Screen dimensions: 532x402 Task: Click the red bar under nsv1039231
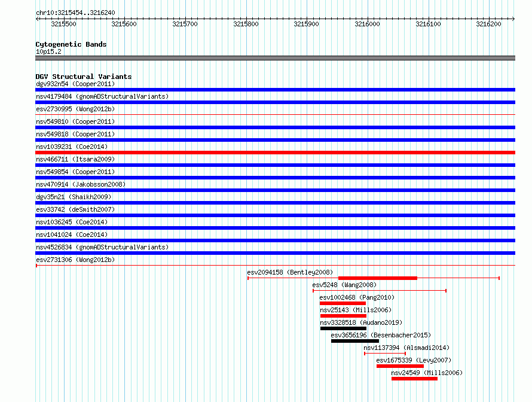pyautogui.click(x=275, y=153)
